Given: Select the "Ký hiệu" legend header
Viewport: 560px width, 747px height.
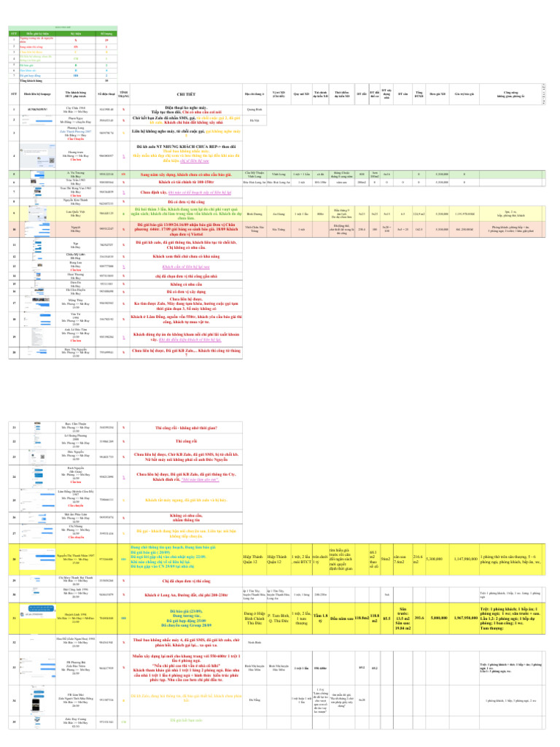Looking at the screenshot, I should [76, 34].
